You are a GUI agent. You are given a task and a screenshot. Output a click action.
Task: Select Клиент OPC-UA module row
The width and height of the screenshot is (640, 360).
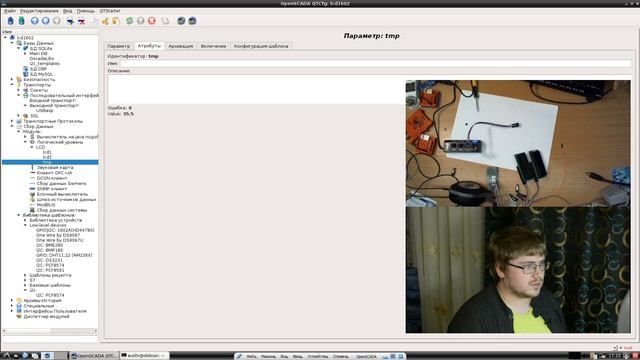tap(54, 173)
